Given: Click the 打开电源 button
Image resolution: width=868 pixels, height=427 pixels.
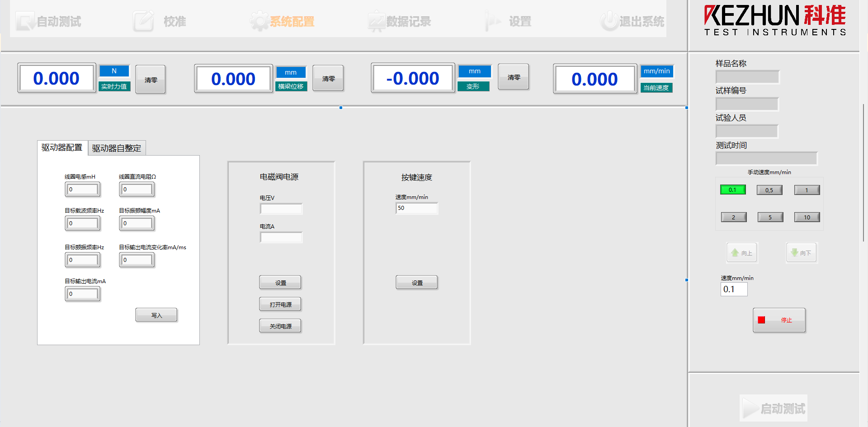Looking at the screenshot, I should coord(280,304).
